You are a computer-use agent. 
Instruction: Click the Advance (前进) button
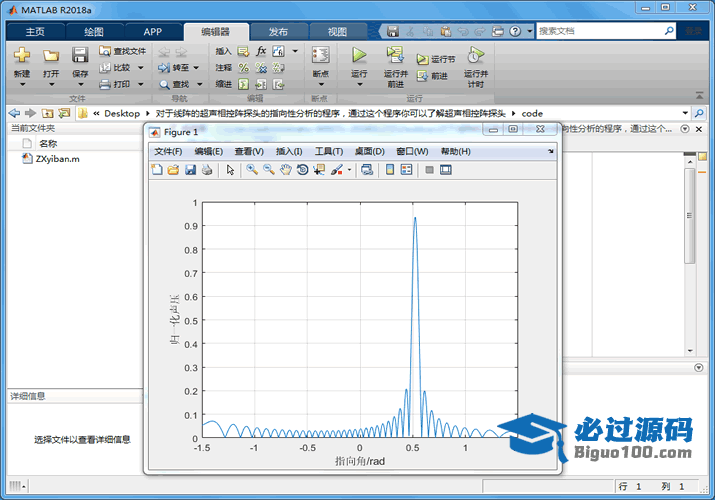coord(432,76)
